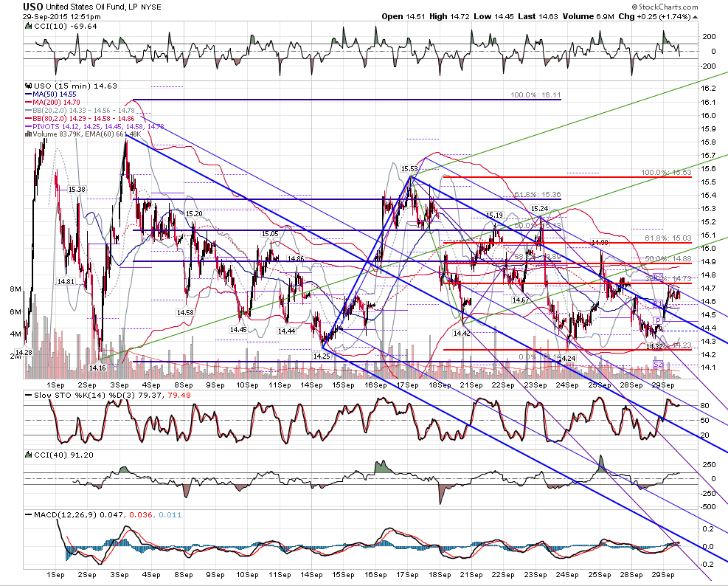The height and width of the screenshot is (586, 728).
Task: Click the "CCI(10) -69.64" indicator label
Action: tap(66, 26)
